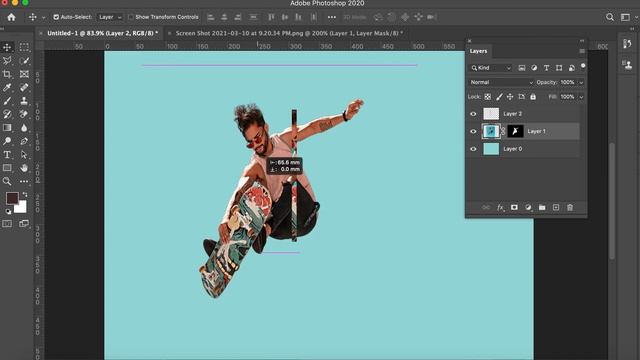640x360 pixels.
Task: Select the Clone Stamp tool
Action: (x=24, y=101)
